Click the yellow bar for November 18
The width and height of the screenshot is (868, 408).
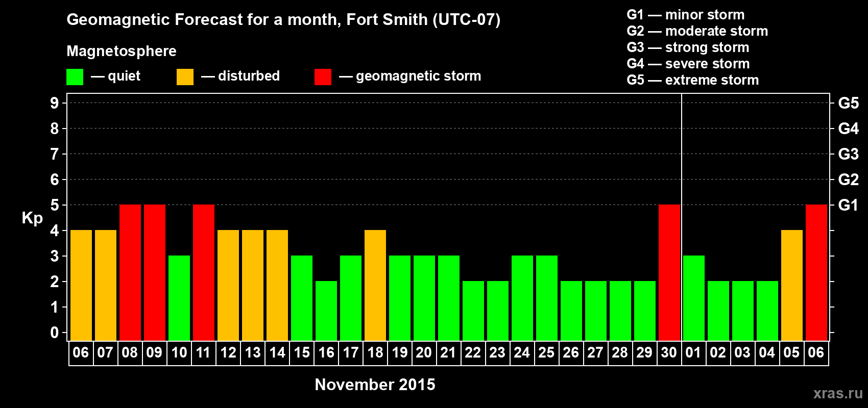(375, 286)
